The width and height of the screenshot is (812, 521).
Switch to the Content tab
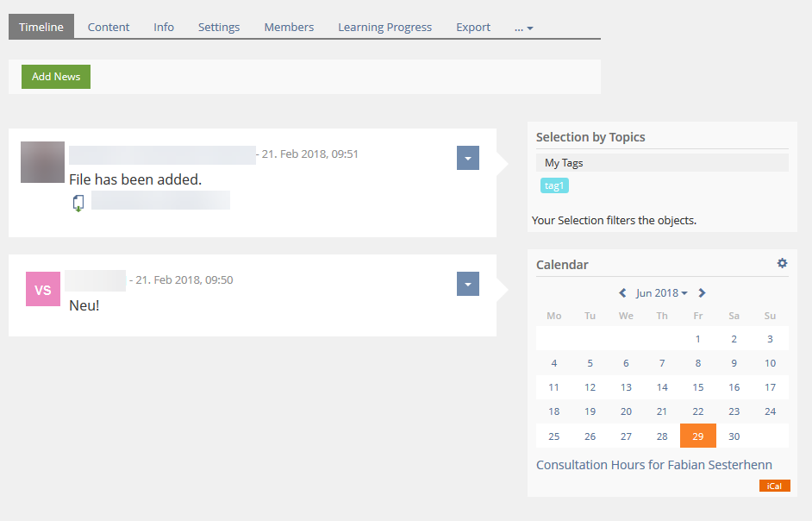tap(109, 27)
